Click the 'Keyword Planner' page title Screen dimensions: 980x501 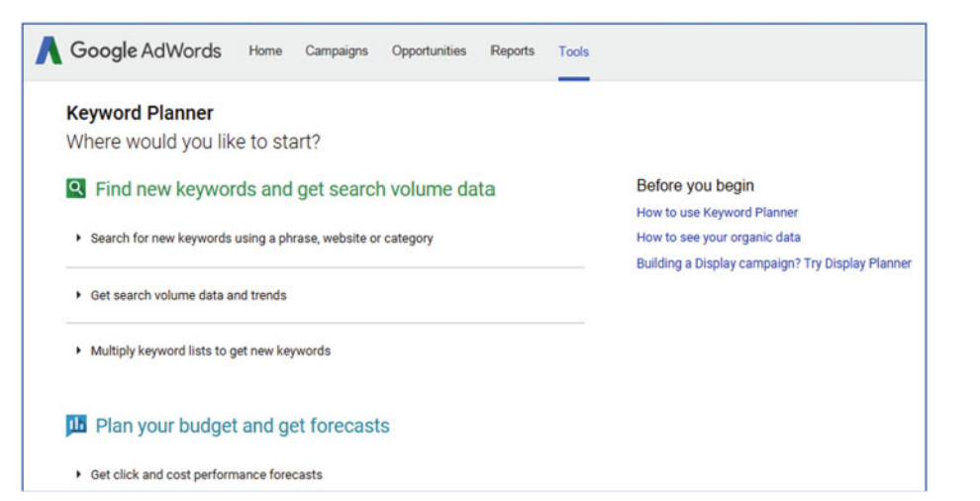tap(140, 113)
